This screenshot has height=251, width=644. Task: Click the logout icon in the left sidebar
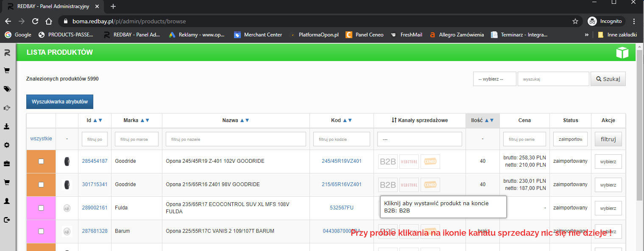(7, 220)
